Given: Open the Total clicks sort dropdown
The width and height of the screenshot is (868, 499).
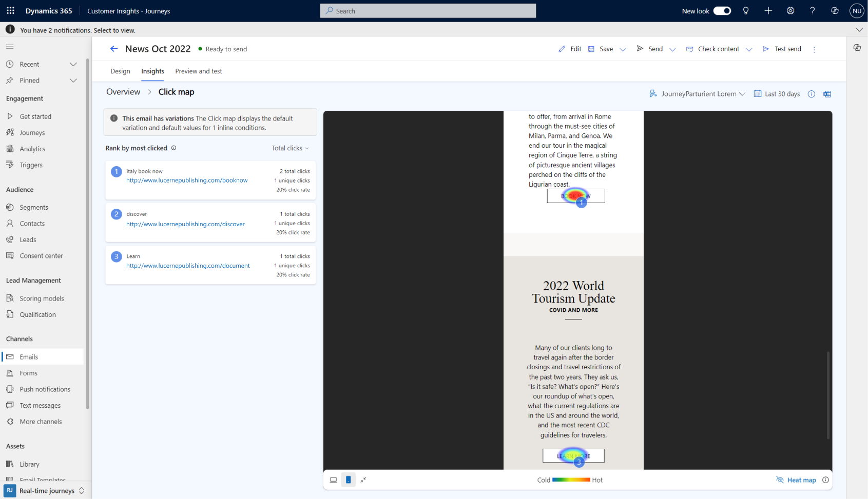Looking at the screenshot, I should 291,148.
